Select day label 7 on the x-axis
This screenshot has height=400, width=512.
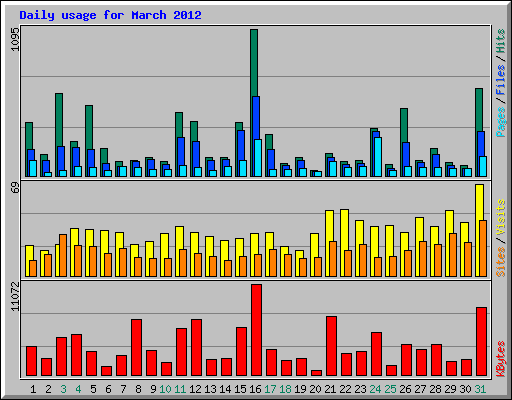pyautogui.click(x=123, y=389)
